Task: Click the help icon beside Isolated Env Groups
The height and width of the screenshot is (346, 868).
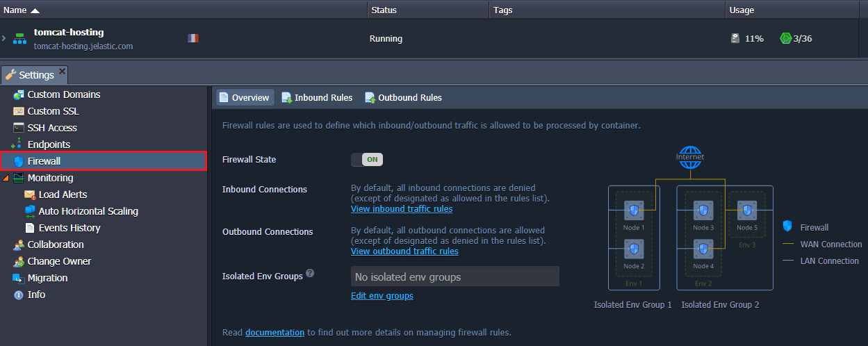Action: point(310,274)
